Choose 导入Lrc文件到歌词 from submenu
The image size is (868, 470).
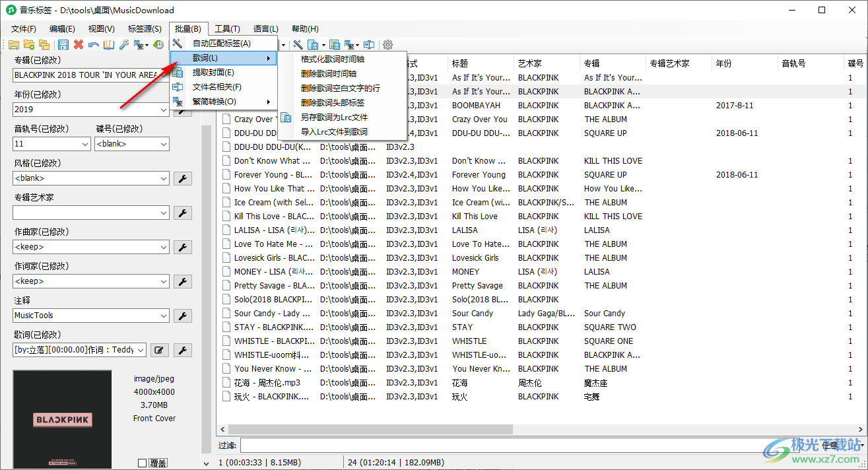click(334, 132)
